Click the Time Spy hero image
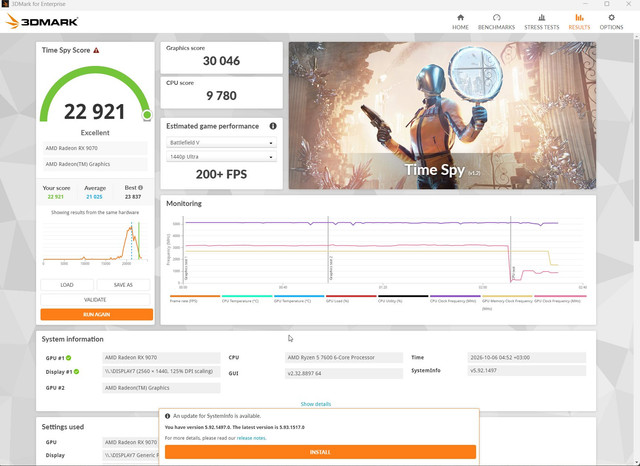Image resolution: width=640 pixels, height=466 pixels. 442,115
